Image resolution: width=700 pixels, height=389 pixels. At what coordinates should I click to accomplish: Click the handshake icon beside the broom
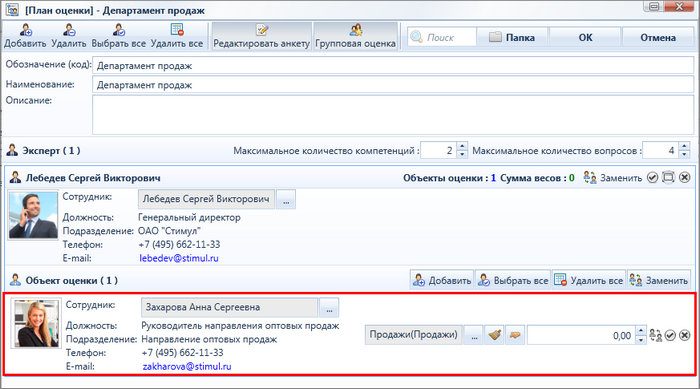[x=515, y=335]
